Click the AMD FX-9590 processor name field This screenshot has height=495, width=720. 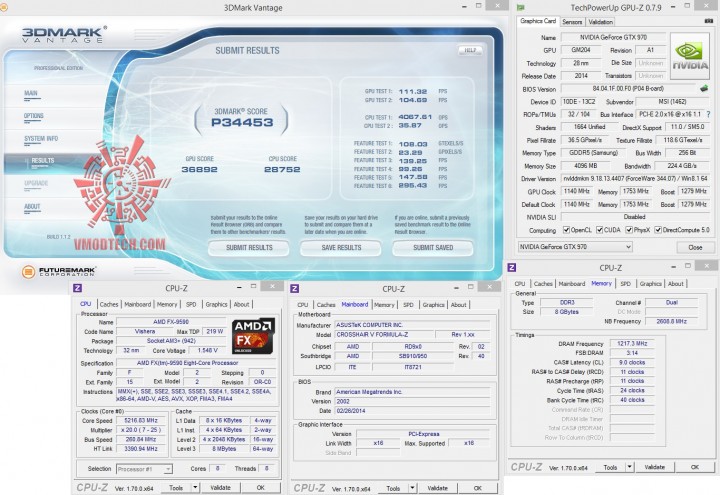coord(171,322)
